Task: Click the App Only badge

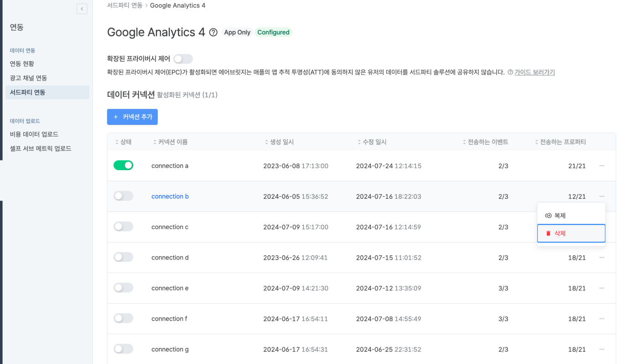Action: coord(238,32)
